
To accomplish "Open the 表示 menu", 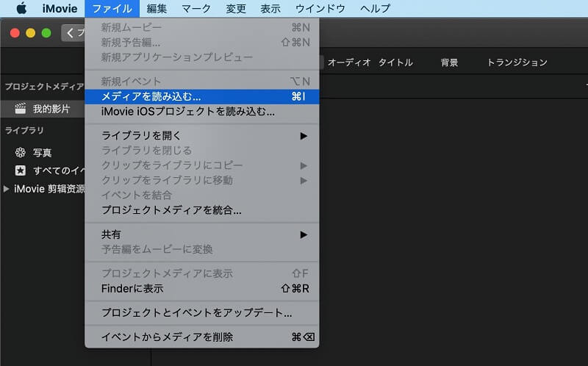I will pyautogui.click(x=270, y=8).
